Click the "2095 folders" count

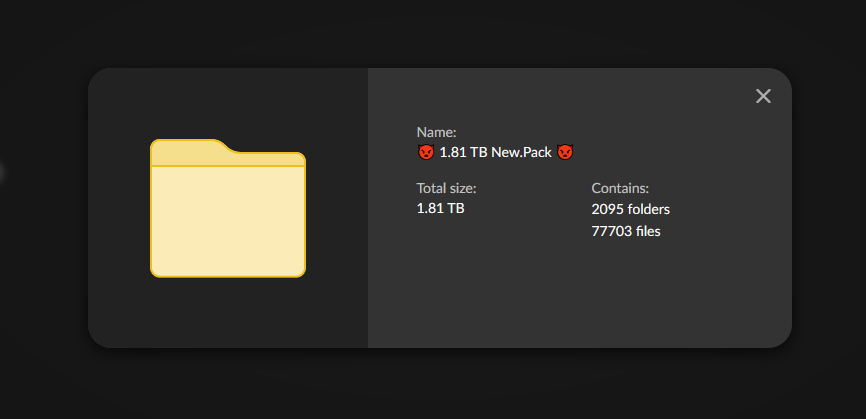coord(630,209)
